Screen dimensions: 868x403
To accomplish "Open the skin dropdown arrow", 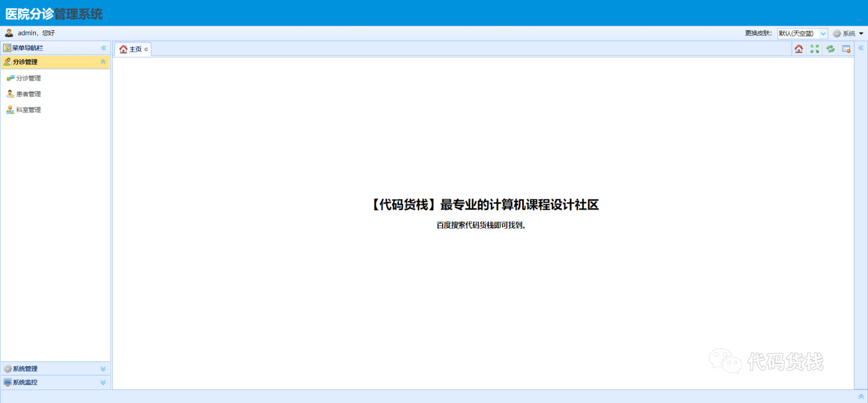I will (823, 33).
